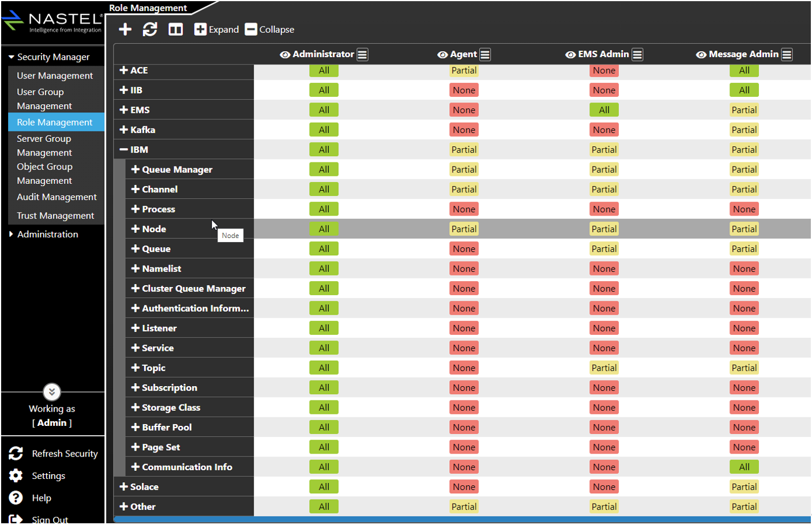Open the column chooser icon
Screen dimensions: 812x525
click(175, 29)
